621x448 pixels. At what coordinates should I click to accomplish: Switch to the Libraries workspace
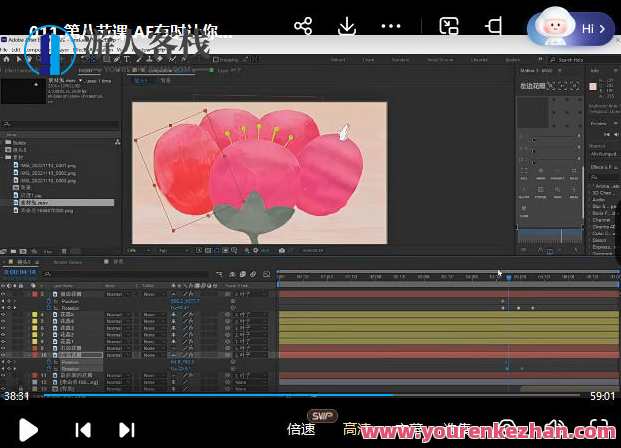click(x=479, y=60)
